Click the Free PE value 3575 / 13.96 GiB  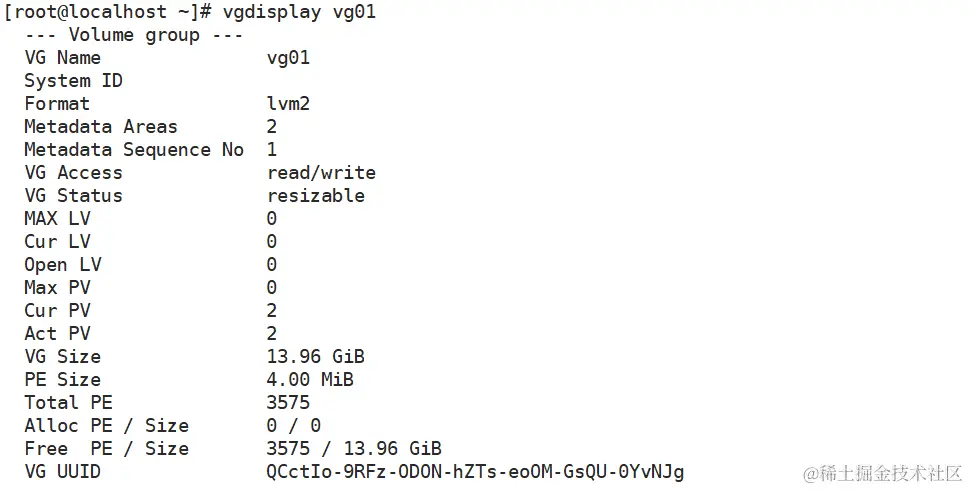tap(354, 449)
